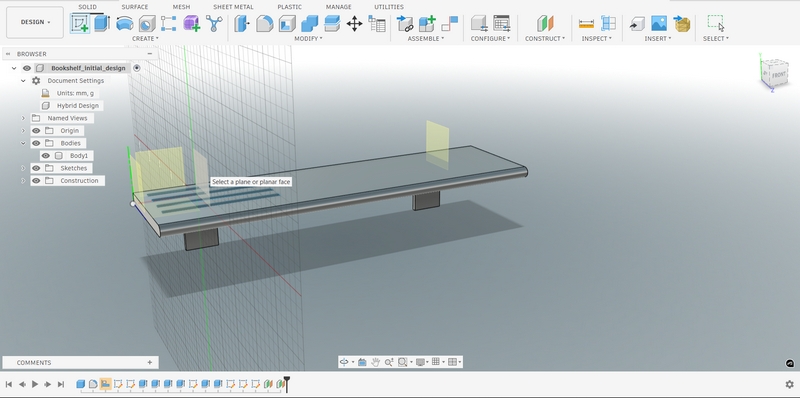This screenshot has height=398, width=800.
Task: Select the Insert Derive tool
Action: (637, 23)
